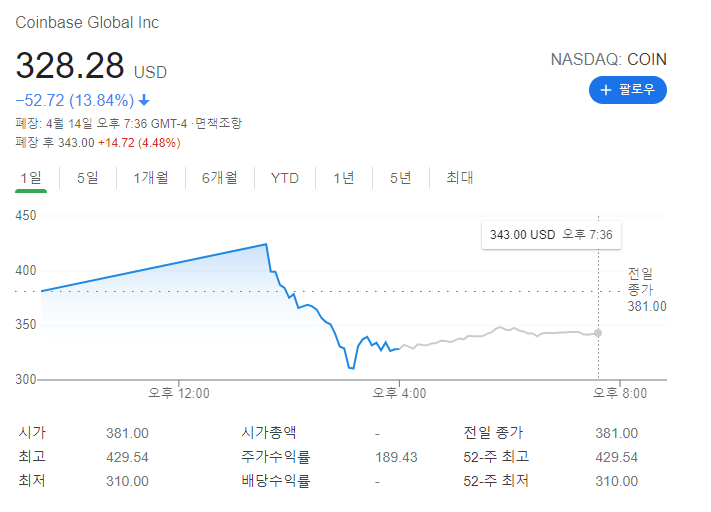Screen dimensions: 711x512
Task: Click the 343.00 USD chart tooltip
Action: [x=551, y=235]
